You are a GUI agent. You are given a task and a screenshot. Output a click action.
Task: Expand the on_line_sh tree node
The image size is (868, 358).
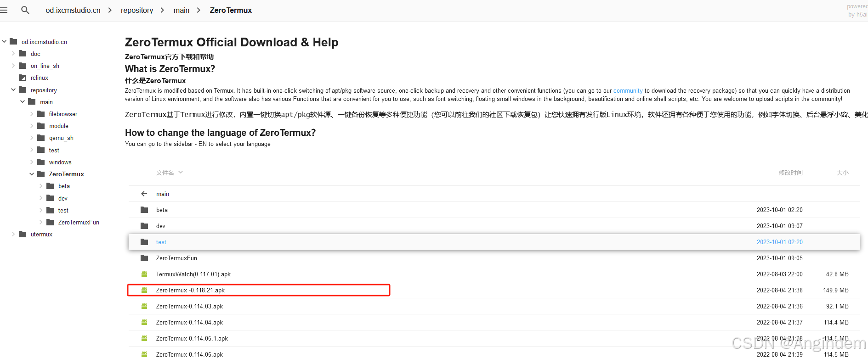13,66
